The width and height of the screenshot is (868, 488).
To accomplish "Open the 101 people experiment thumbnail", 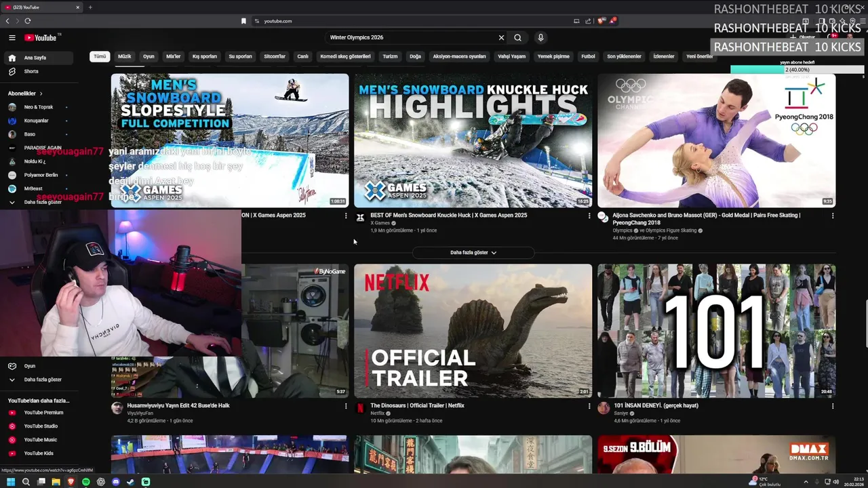I will 717,331.
